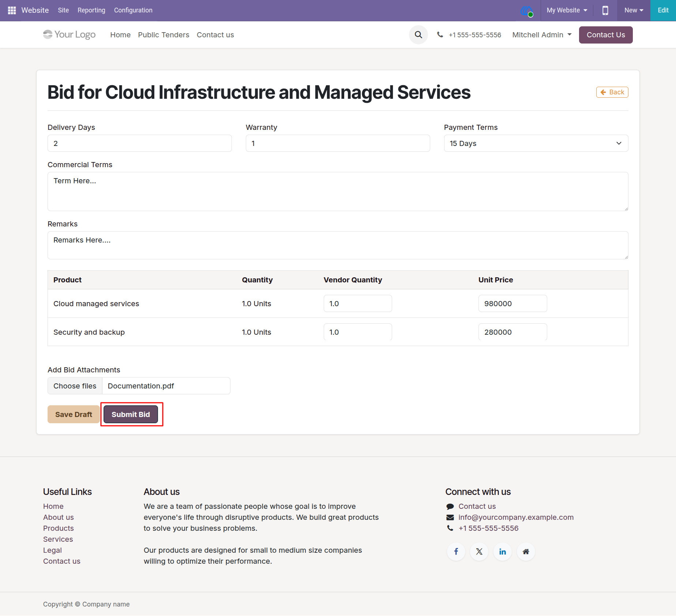Click the Save Draft button
The height and width of the screenshot is (616, 676).
click(74, 414)
